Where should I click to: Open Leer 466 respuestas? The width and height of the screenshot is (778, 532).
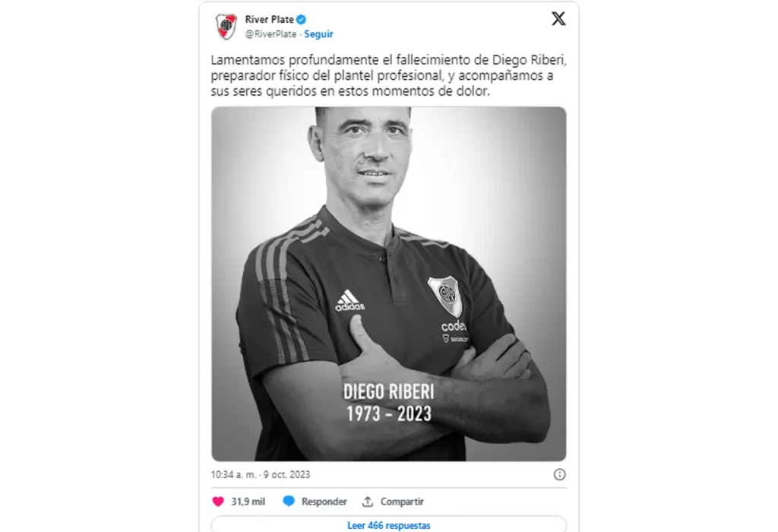[388, 525]
